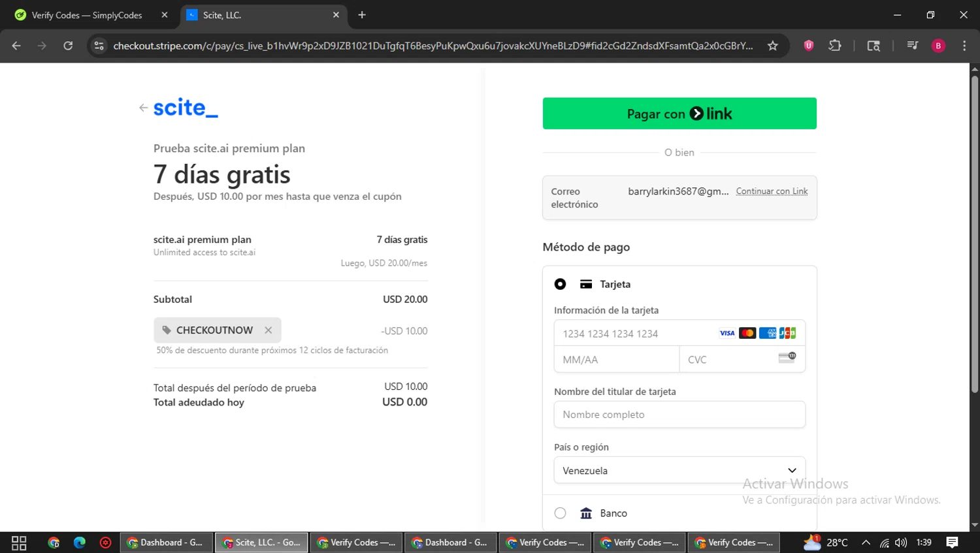Image resolution: width=980 pixels, height=553 pixels.
Task: Open the weather 28°C taskbar widget
Action: pos(825,543)
